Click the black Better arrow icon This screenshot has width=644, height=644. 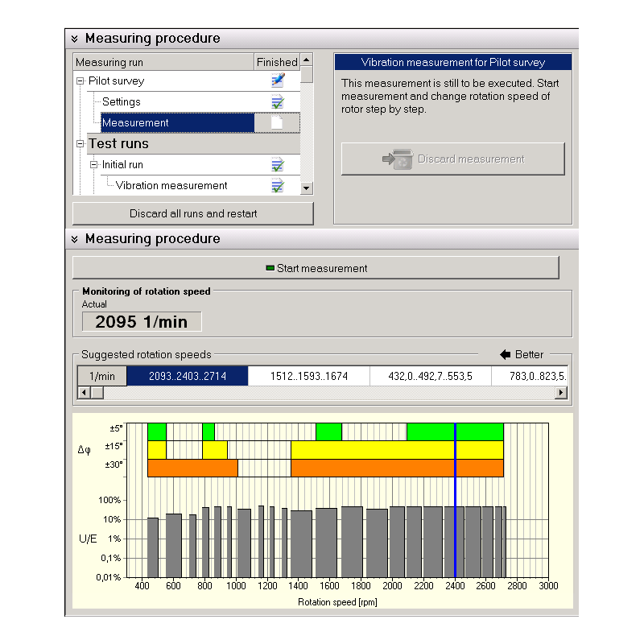506,355
